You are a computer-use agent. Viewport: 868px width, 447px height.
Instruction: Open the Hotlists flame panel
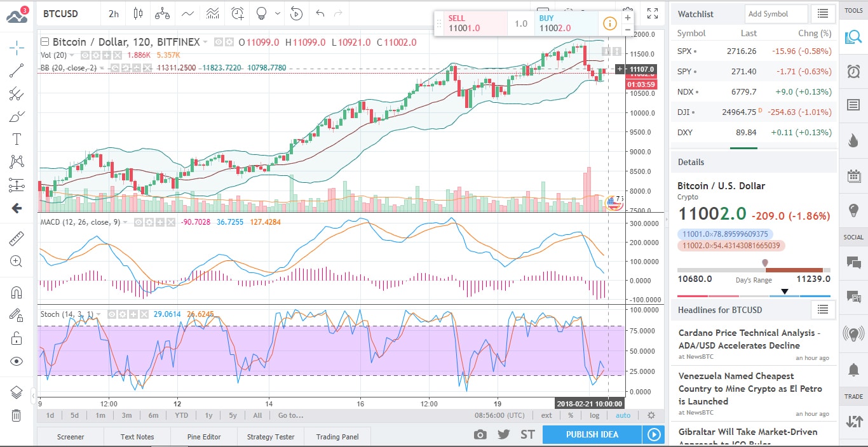(853, 140)
